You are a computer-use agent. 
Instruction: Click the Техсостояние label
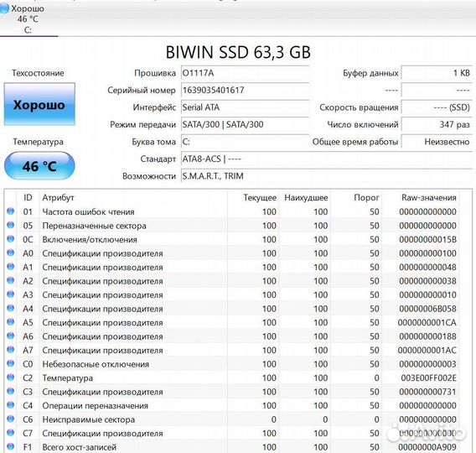tap(38, 73)
